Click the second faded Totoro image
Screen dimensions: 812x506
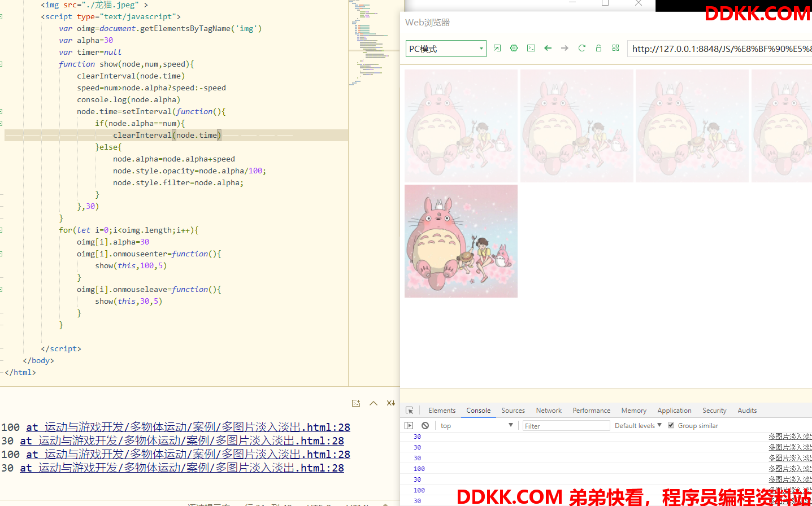point(577,126)
